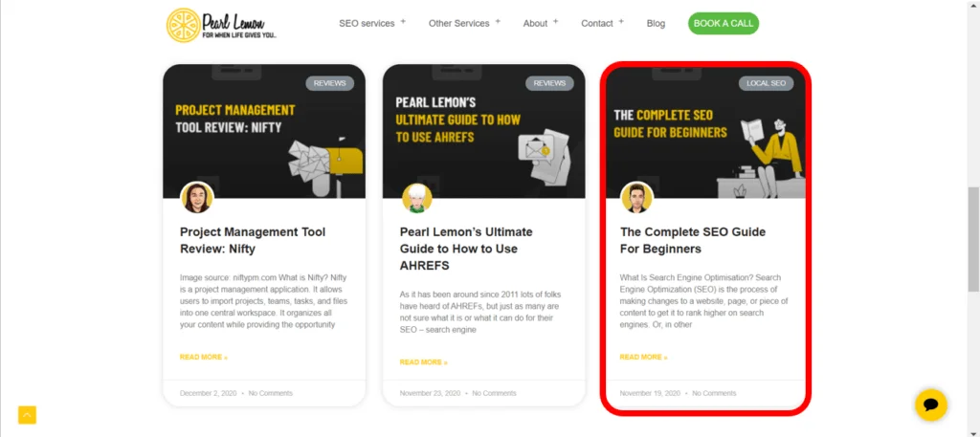Click the SEO Guide author avatar

point(636,198)
